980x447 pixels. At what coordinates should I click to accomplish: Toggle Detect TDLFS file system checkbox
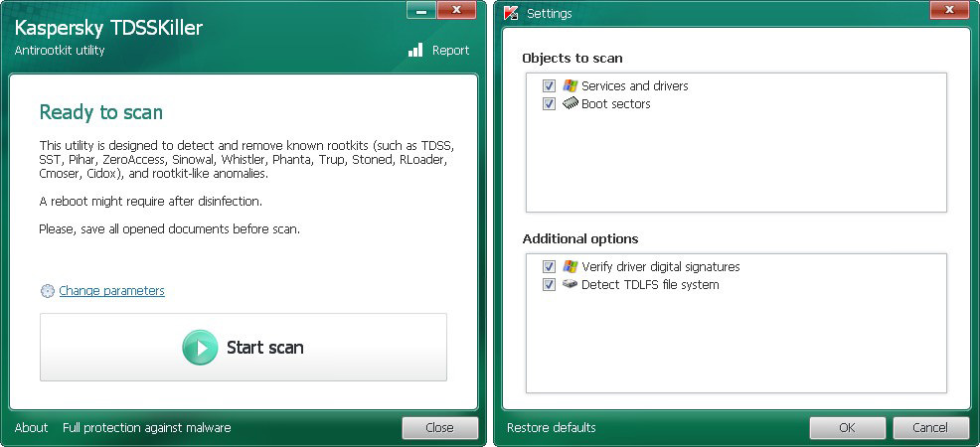click(549, 285)
